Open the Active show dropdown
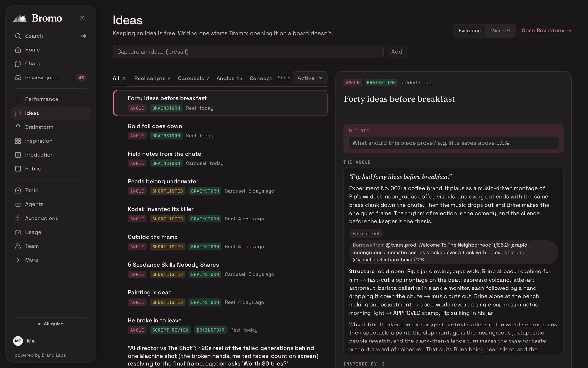Image resolution: width=588 pixels, height=368 pixels. (310, 78)
